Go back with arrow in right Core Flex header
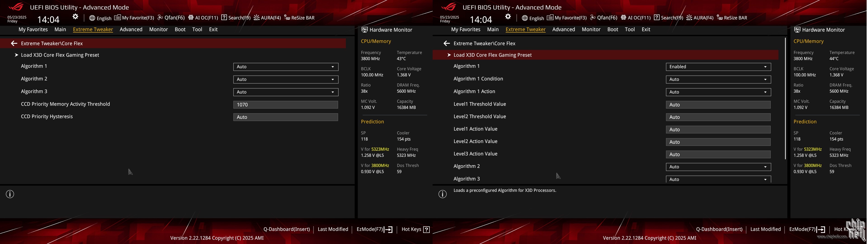This screenshot has width=868, height=244. [446, 43]
